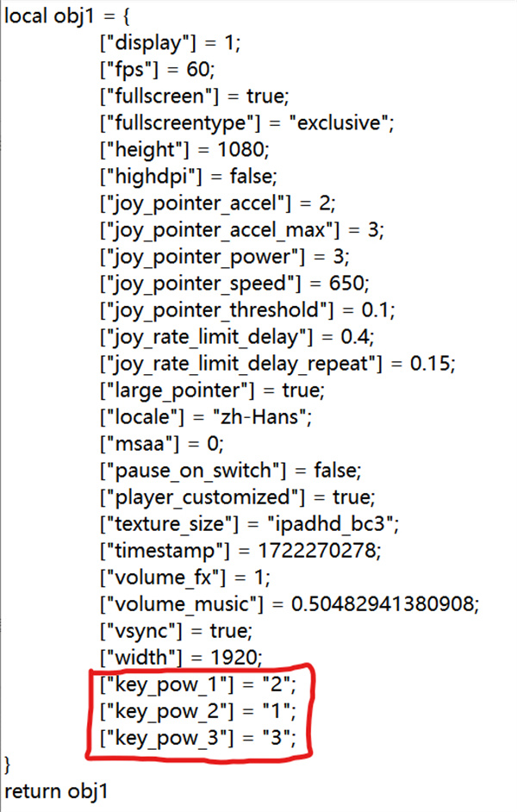Place cursor on joy_pointer_accel_max line
The image size is (517, 812).
[x=242, y=229]
